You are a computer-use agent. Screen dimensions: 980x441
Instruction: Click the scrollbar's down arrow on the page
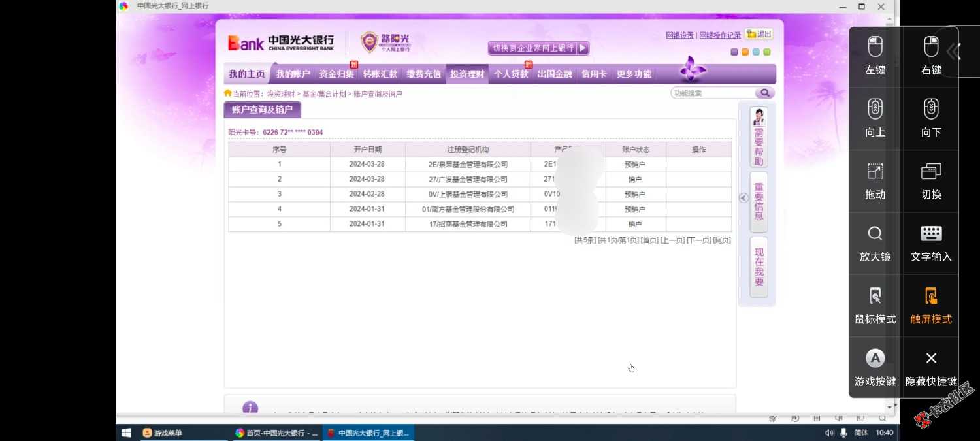889,406
